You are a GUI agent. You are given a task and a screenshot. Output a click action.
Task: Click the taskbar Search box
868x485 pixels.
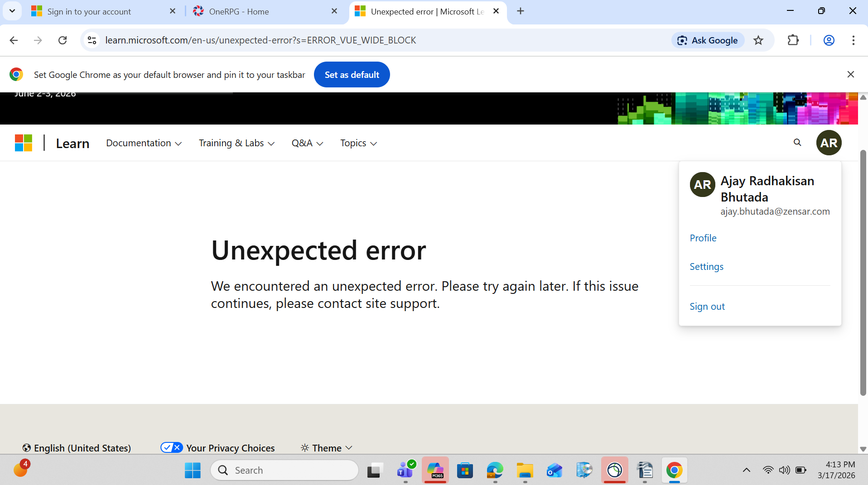(285, 471)
